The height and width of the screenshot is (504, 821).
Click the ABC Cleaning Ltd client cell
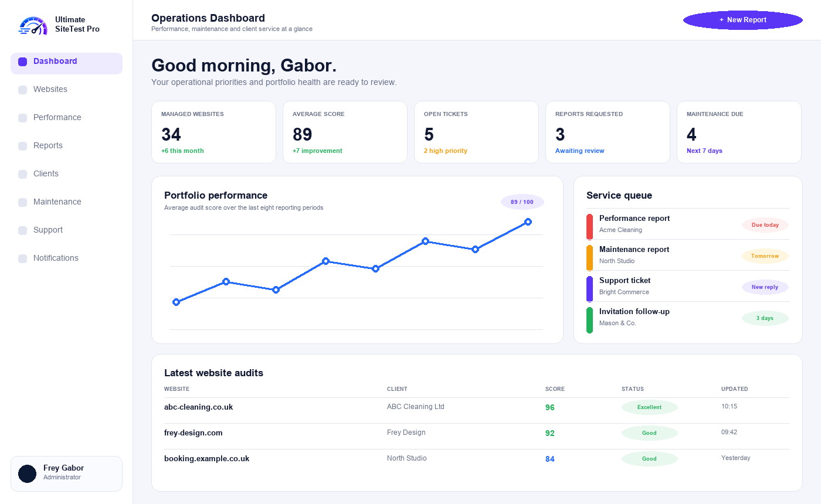416,406
